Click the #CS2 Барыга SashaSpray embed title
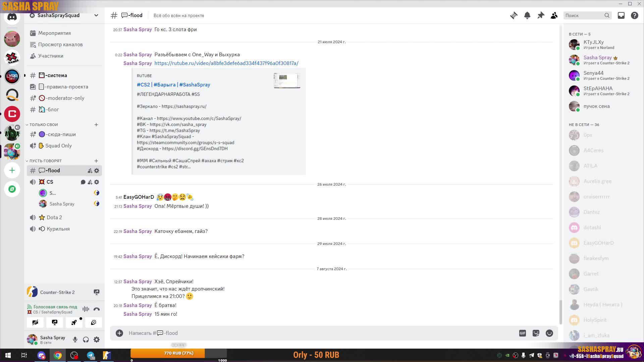Viewport: 644px width, 362px height. point(173,85)
